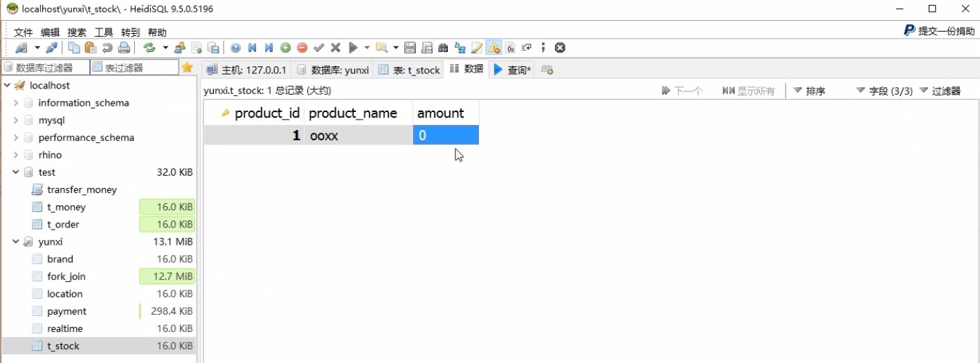Go to first row icon

(x=253, y=48)
